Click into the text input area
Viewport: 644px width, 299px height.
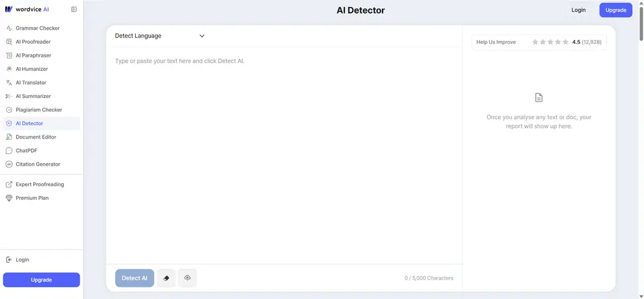[284, 155]
